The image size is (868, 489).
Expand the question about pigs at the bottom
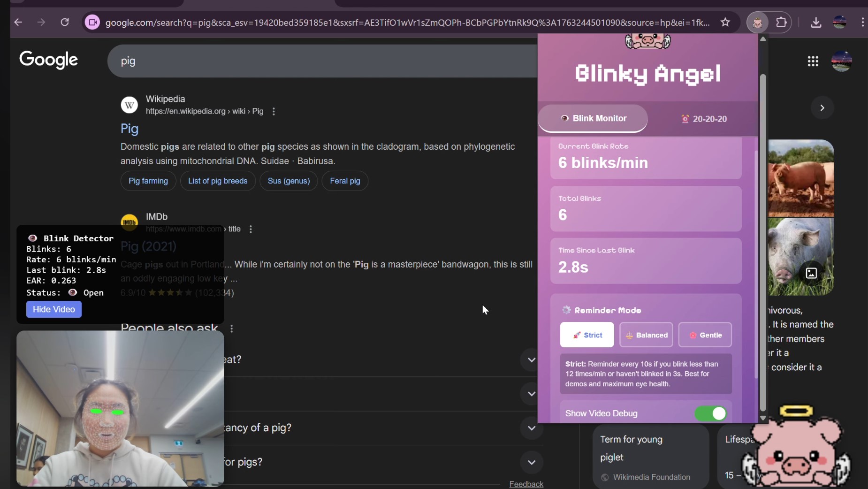[x=531, y=462]
